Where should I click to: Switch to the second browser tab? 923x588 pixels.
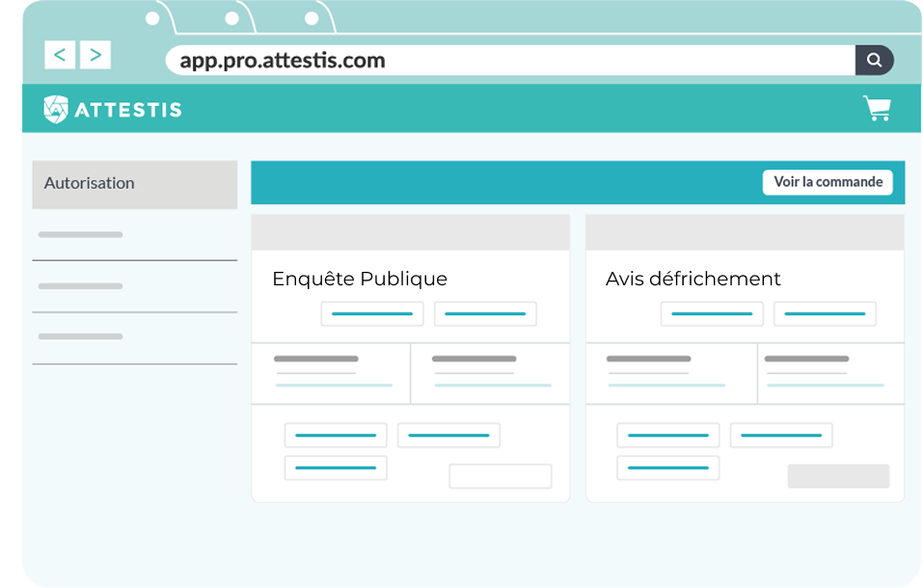click(x=231, y=18)
